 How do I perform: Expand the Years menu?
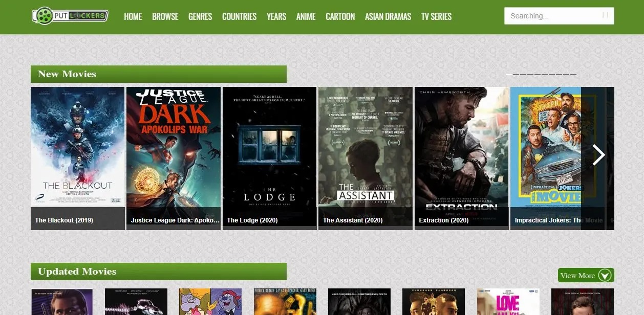[276, 16]
